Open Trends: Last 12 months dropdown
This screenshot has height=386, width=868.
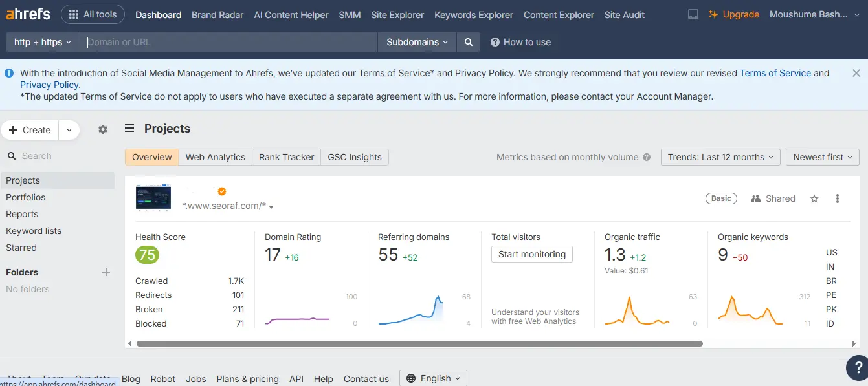(720, 157)
